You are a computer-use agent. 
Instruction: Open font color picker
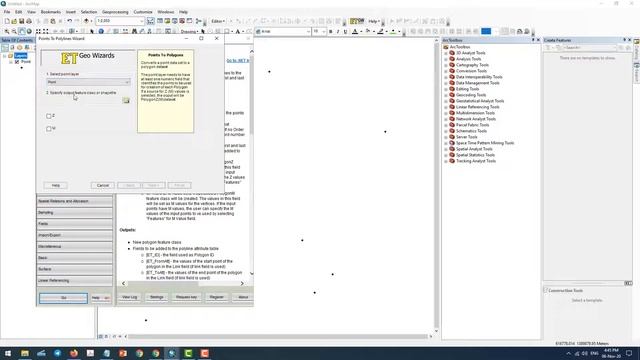click(x=356, y=31)
